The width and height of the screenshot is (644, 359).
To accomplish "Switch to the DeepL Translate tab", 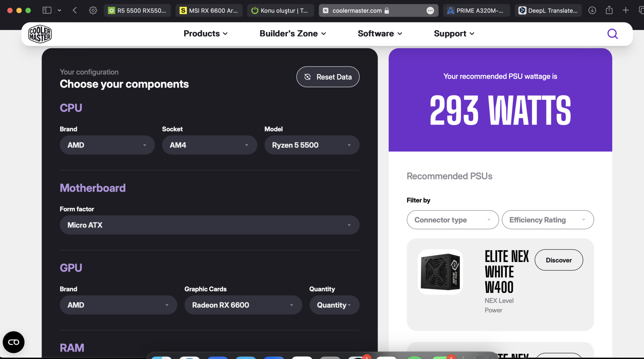I will tap(548, 10).
